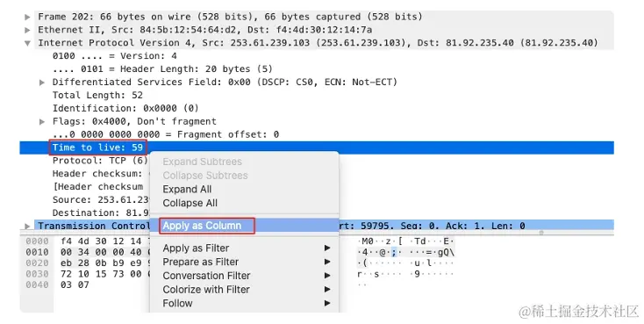The width and height of the screenshot is (644, 324).
Task: Expand the Frame 202 tree row
Action: click(x=27, y=17)
